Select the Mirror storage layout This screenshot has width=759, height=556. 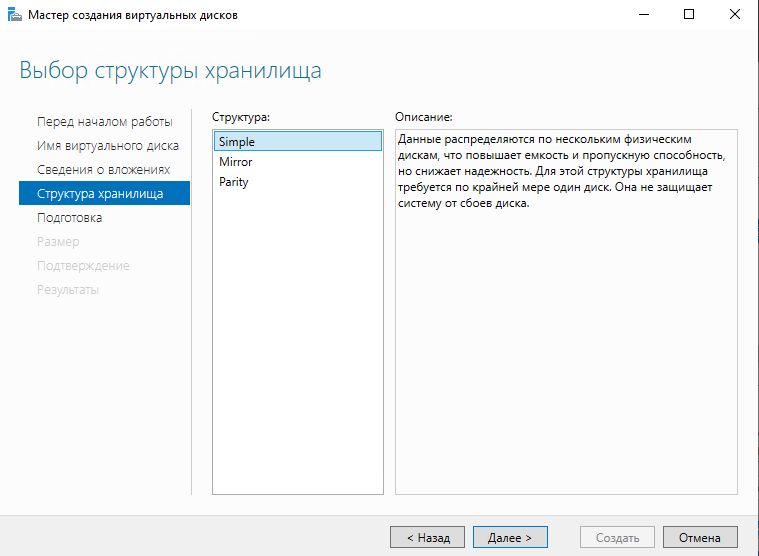tap(298, 162)
